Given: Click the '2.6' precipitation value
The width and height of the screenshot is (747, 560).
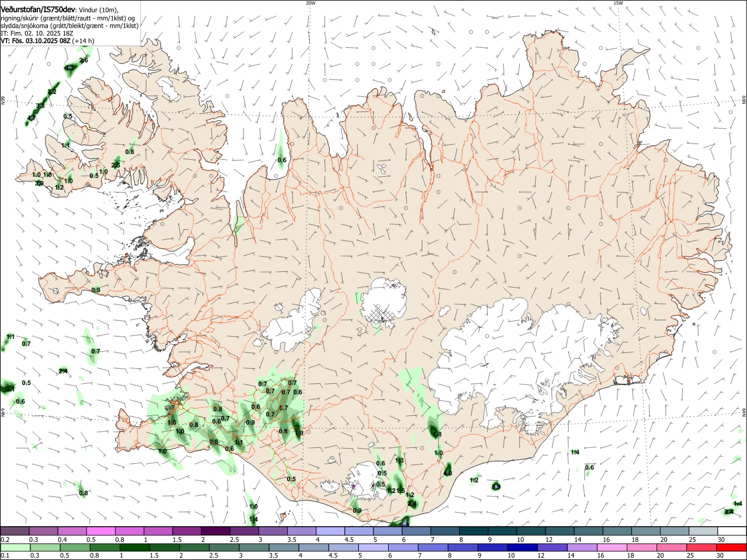Looking at the screenshot, I should (83, 61).
